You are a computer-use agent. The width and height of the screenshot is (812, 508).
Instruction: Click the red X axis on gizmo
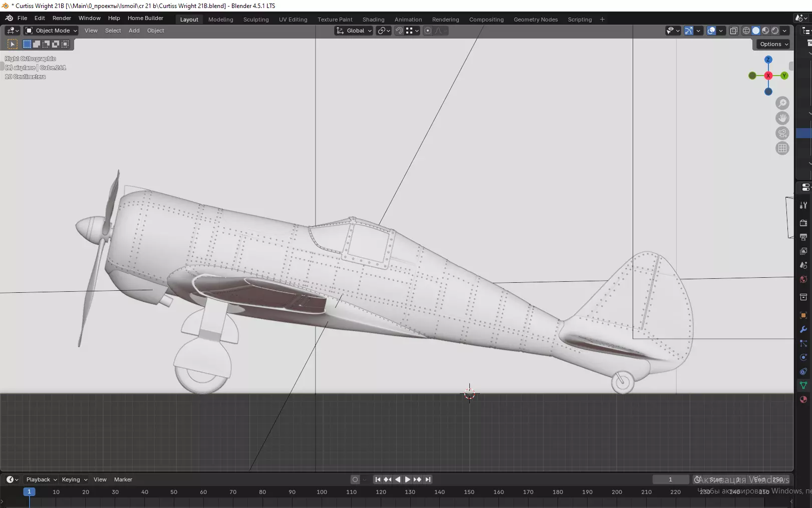tap(768, 76)
